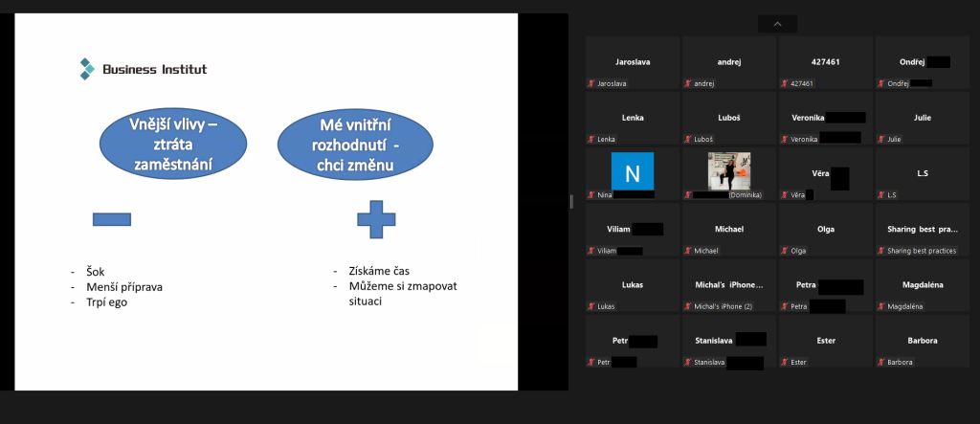The image size is (980, 424).
Task: Select Barbora's participant tile
Action: (922, 342)
